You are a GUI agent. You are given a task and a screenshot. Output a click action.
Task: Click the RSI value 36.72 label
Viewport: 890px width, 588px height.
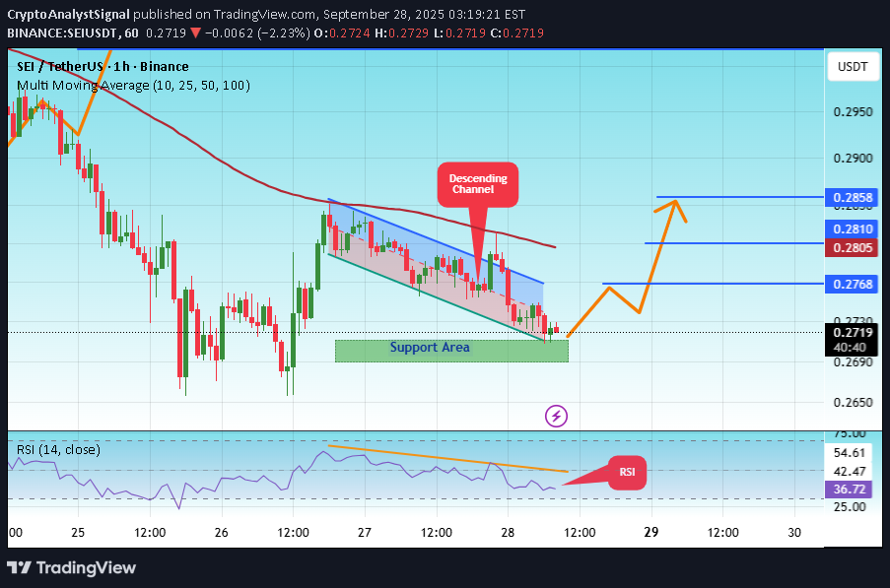pyautogui.click(x=852, y=490)
